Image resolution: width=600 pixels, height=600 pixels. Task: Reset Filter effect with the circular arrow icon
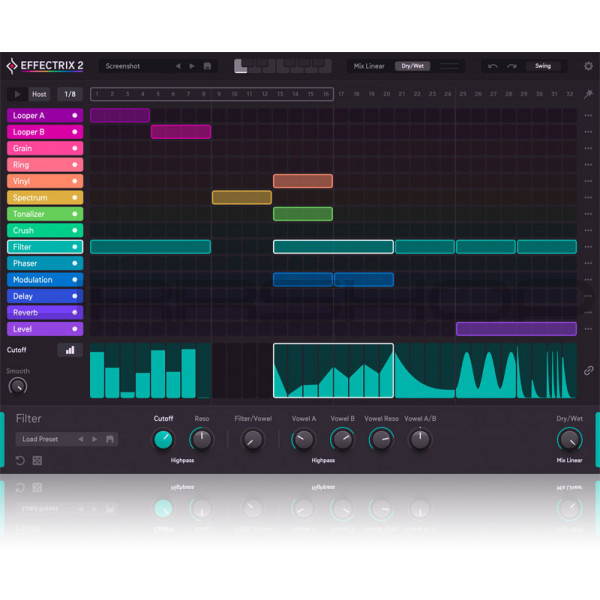pyautogui.click(x=20, y=460)
